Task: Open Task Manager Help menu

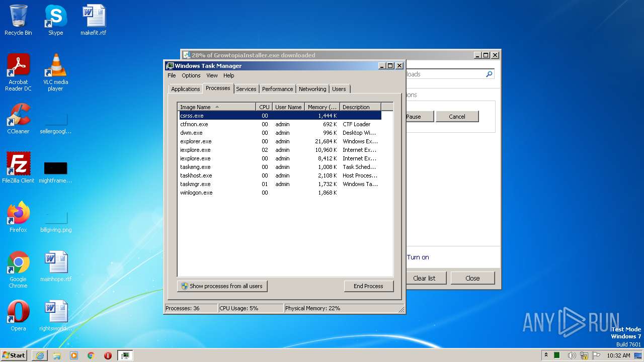Action: 228,75
